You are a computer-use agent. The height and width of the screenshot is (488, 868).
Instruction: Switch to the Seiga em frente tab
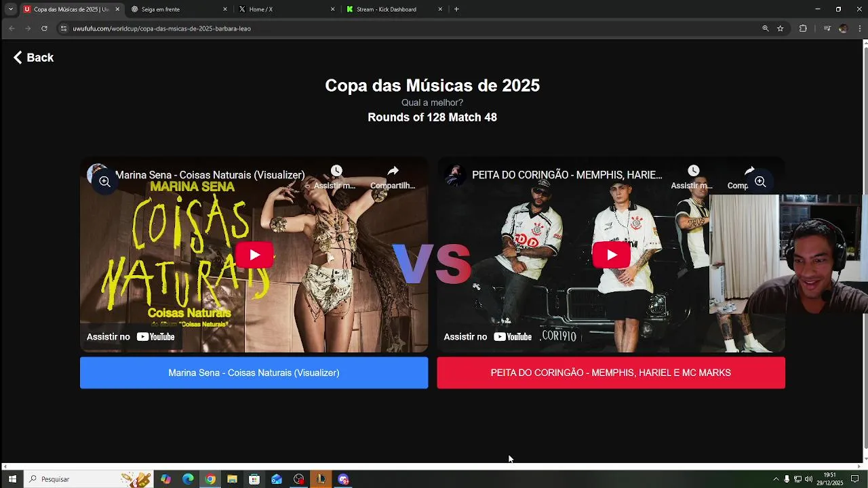click(179, 9)
